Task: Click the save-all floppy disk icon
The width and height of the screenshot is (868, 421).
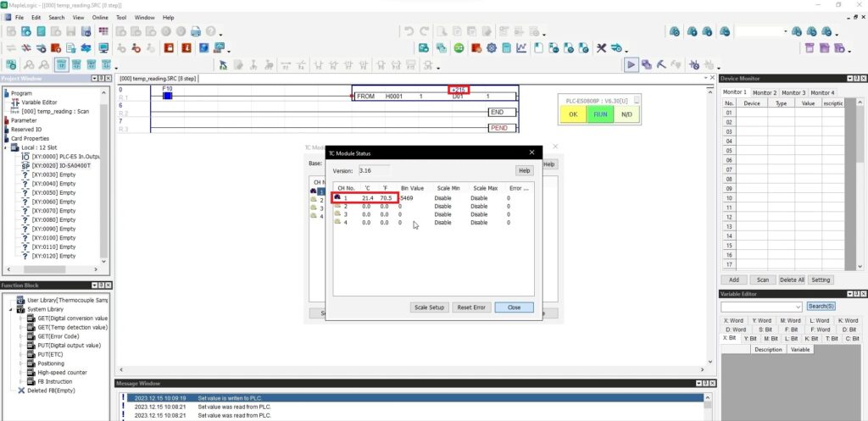Action: pyautogui.click(x=86, y=31)
